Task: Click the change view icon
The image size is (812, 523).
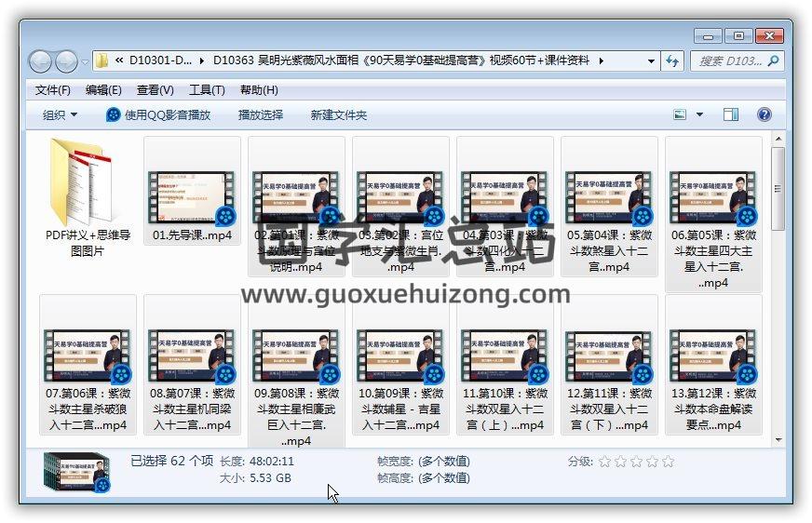Action: [680, 114]
